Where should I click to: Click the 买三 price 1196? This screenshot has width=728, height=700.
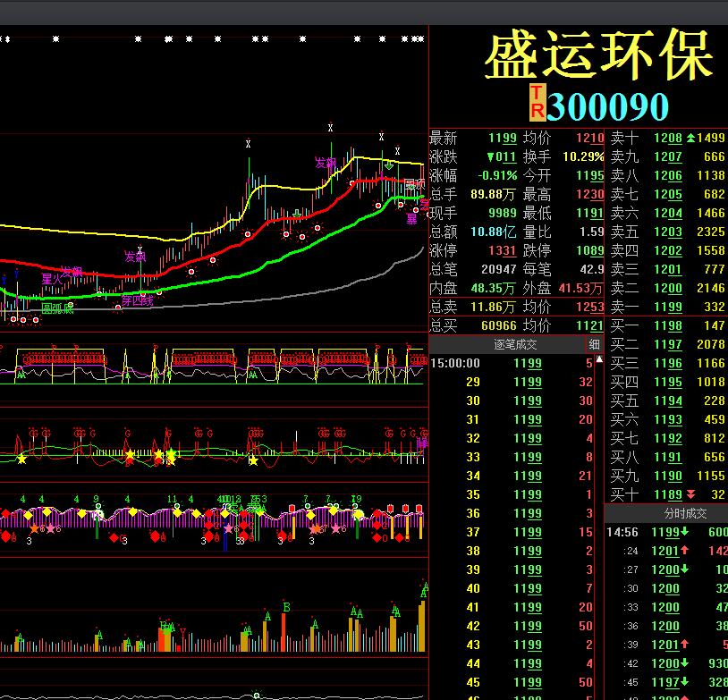[668, 363]
